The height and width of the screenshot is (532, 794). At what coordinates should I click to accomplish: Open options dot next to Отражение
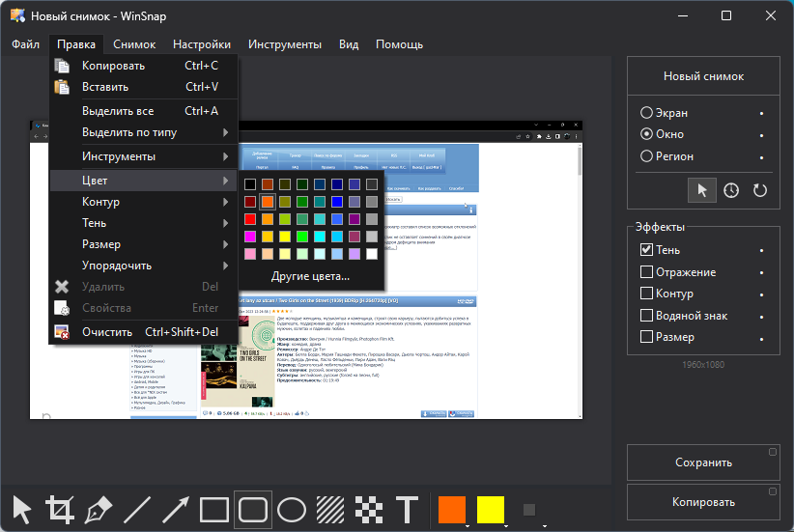(x=761, y=273)
